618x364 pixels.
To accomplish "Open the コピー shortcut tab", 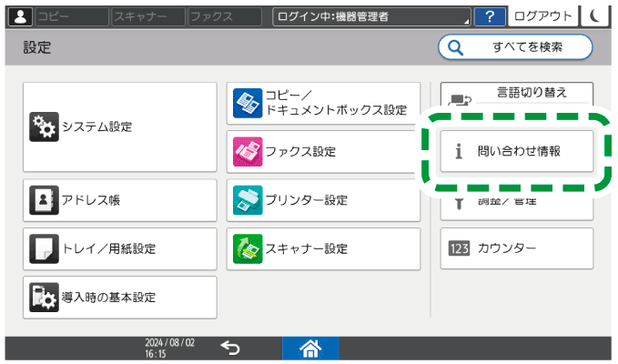I will [x=72, y=16].
